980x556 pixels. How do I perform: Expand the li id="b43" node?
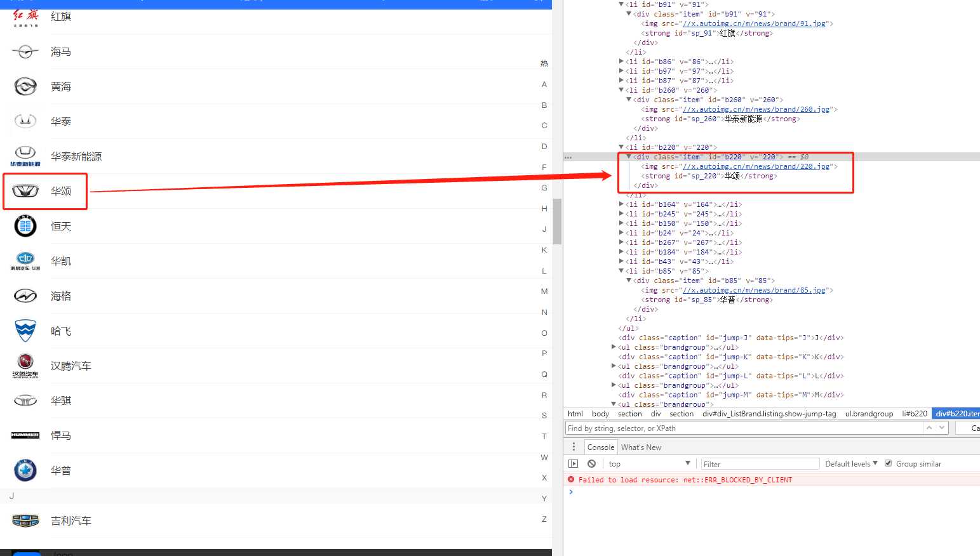(x=621, y=261)
